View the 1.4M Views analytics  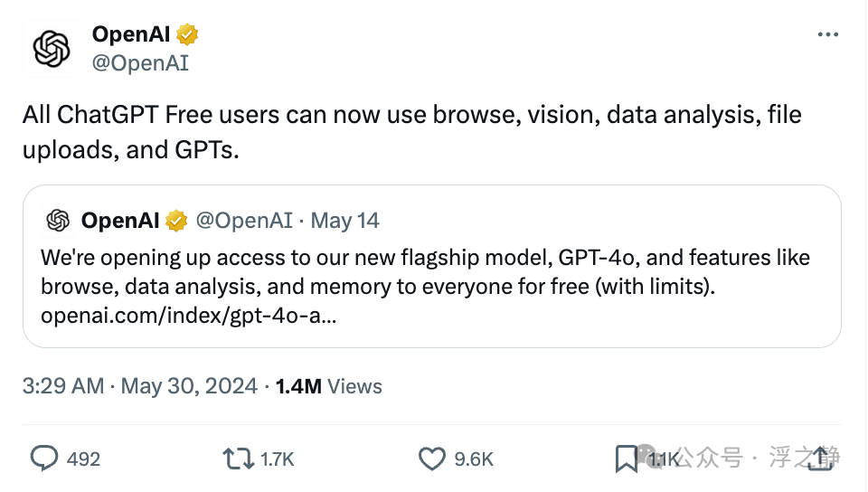[x=329, y=386]
